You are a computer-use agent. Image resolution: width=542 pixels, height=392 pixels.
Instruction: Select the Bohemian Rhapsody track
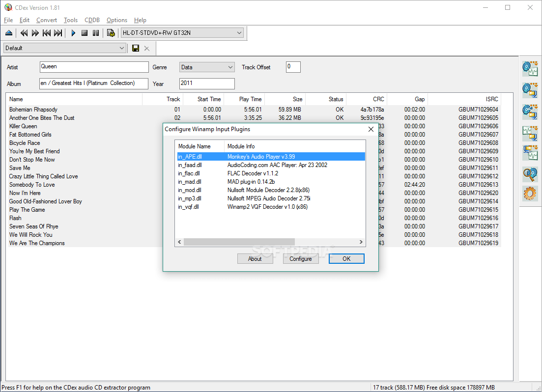(254, 109)
